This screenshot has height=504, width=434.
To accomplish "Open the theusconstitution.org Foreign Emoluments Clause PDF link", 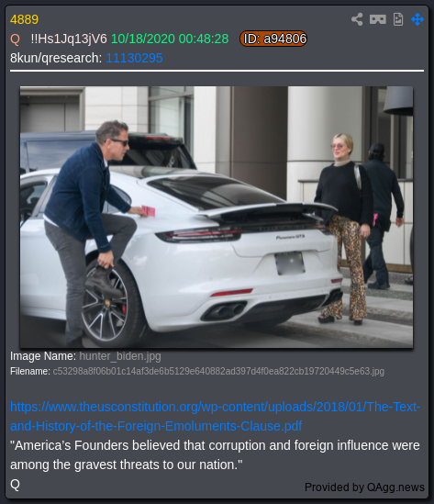I will tap(216, 416).
